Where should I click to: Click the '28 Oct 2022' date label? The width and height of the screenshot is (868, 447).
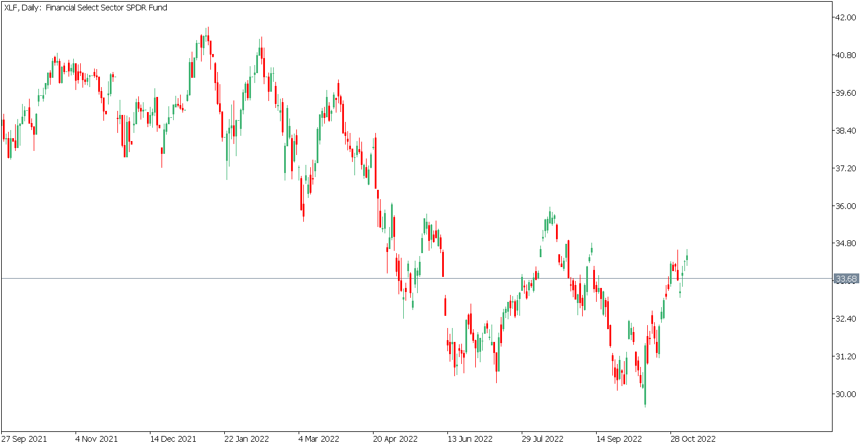(x=693, y=439)
